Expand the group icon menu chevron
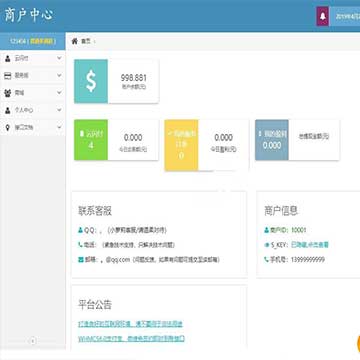The height and width of the screenshot is (360, 360). click(x=59, y=93)
